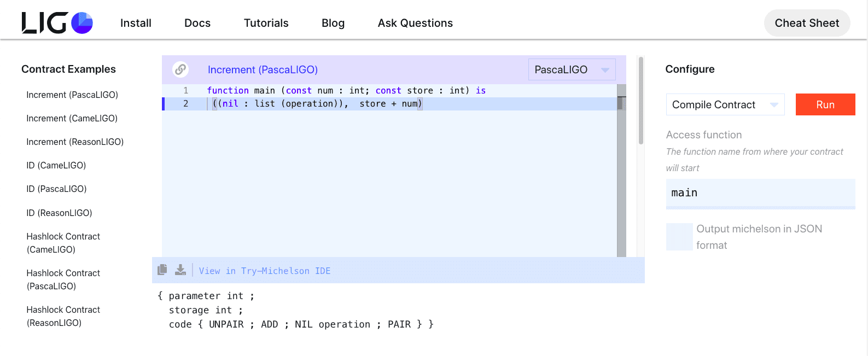
Task: Download the compiled output
Action: (x=180, y=270)
